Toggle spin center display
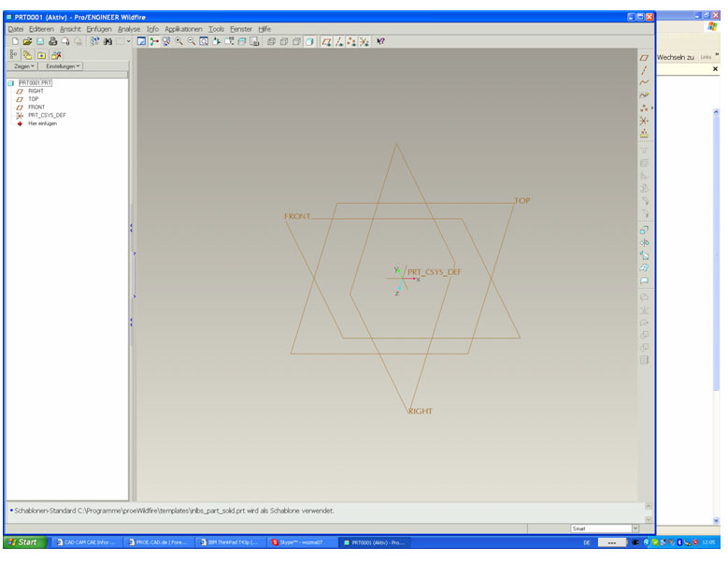 click(154, 41)
